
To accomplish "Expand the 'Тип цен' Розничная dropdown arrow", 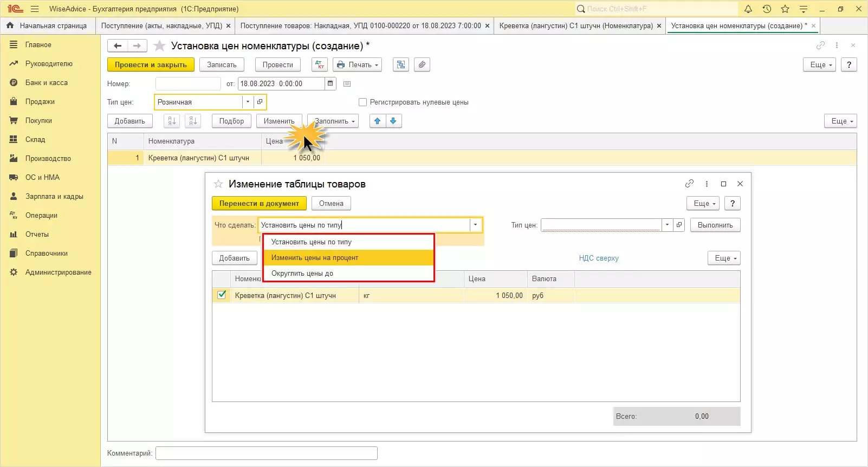I will [x=248, y=102].
